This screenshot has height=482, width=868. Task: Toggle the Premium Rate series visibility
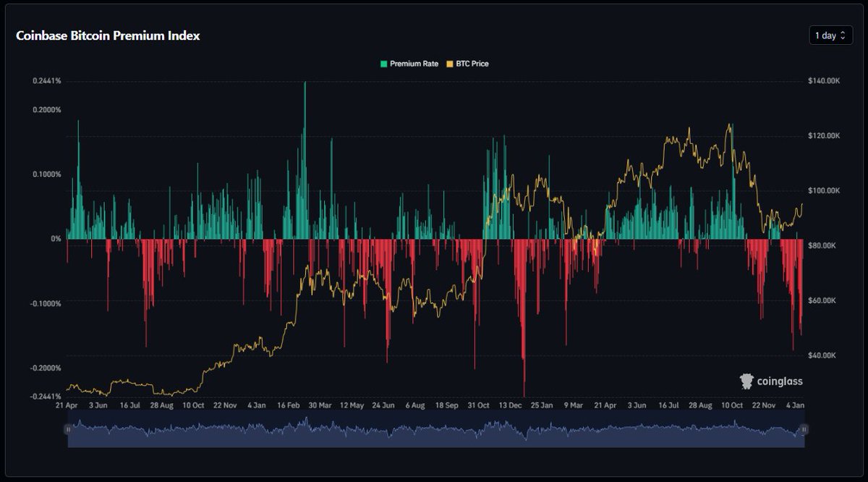(x=409, y=64)
